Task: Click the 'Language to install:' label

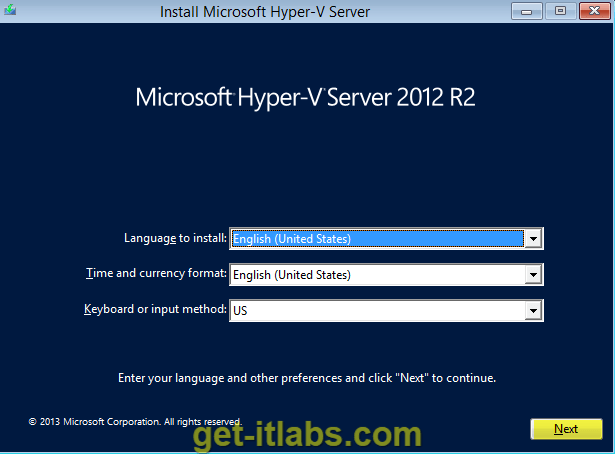Action: tap(175, 238)
